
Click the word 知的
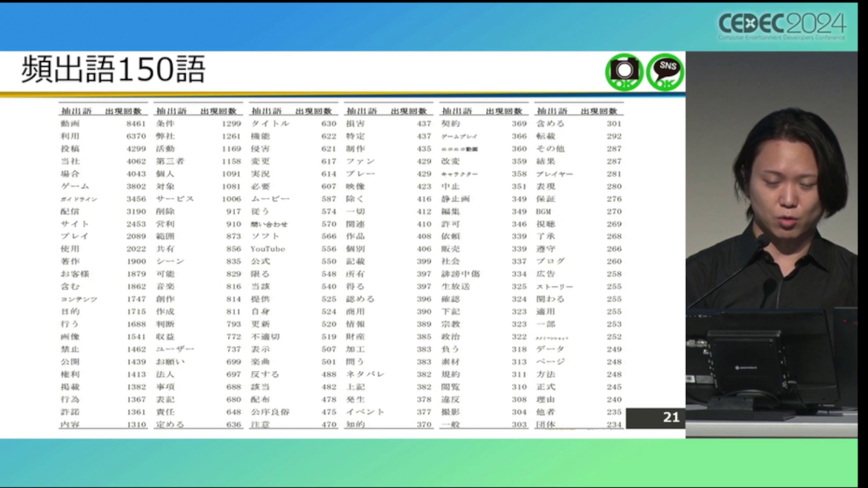click(355, 424)
